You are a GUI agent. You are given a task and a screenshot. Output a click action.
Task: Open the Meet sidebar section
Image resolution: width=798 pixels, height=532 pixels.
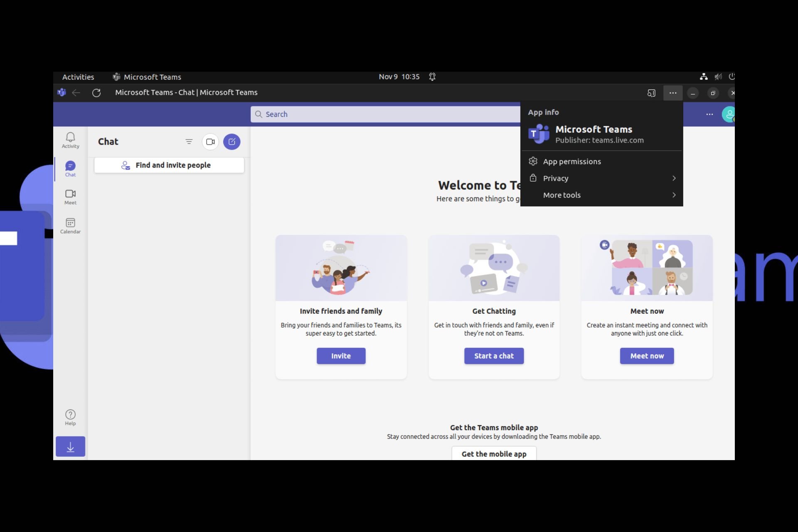pyautogui.click(x=70, y=197)
